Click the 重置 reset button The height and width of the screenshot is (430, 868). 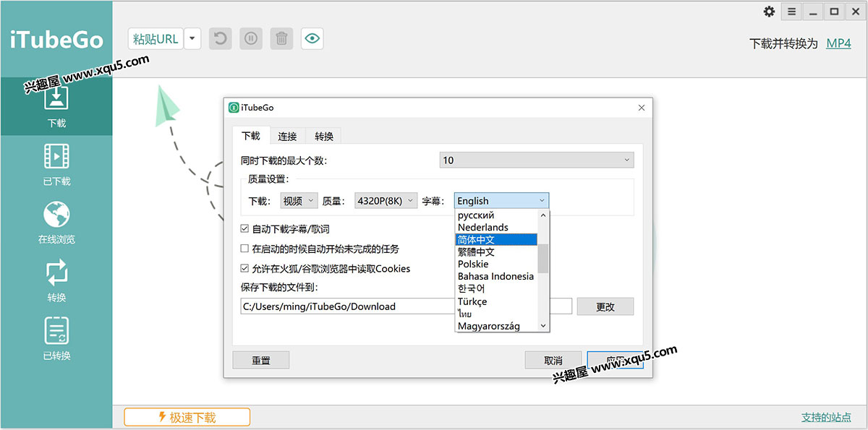[260, 360]
